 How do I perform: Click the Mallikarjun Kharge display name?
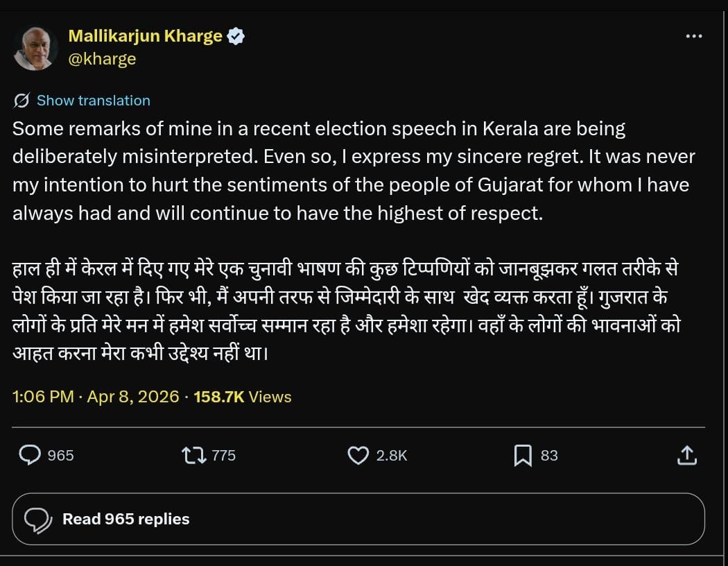tap(145, 36)
